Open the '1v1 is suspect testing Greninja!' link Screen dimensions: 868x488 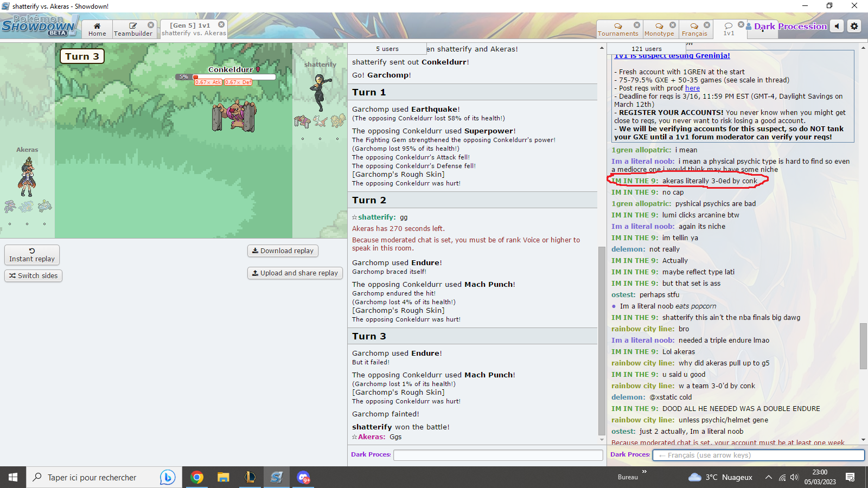672,56
